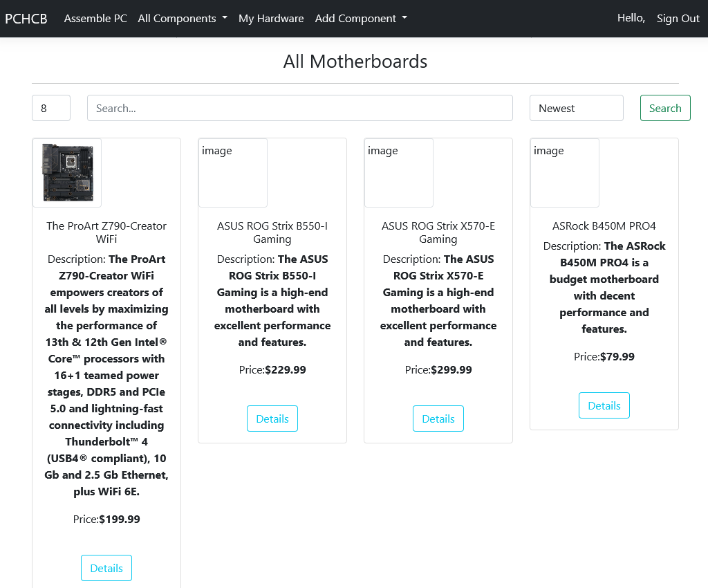Click the price $229.99
This screenshot has width=708, height=588.
tap(286, 370)
